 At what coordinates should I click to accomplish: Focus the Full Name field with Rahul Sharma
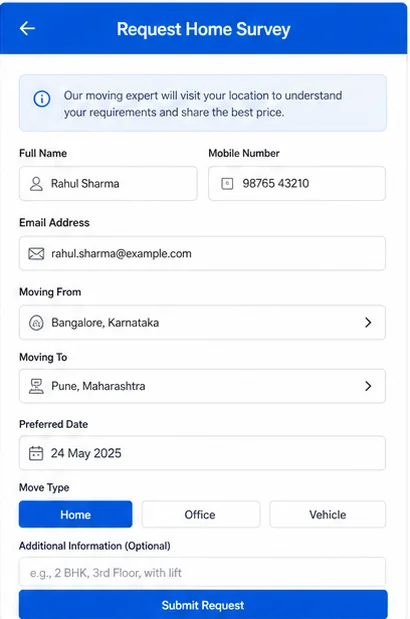tap(108, 184)
